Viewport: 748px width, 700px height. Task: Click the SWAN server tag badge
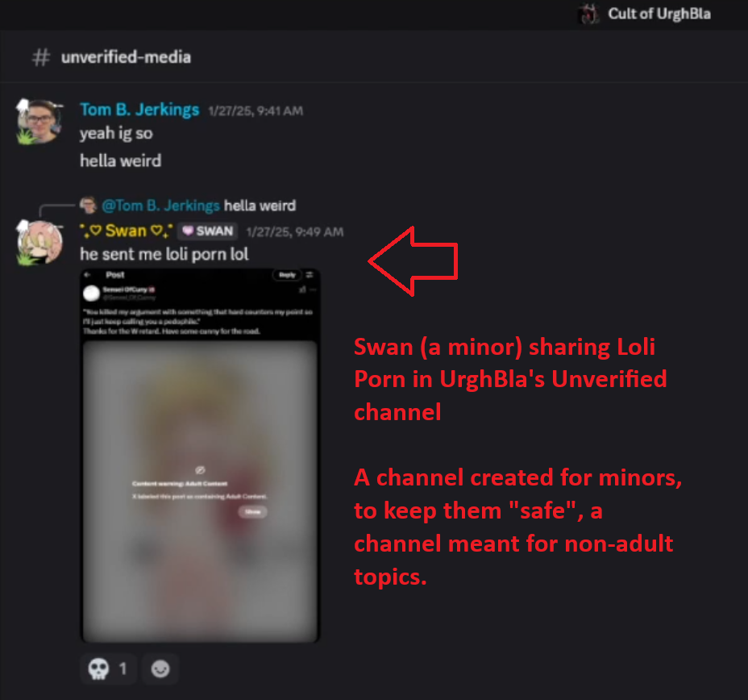(x=207, y=231)
